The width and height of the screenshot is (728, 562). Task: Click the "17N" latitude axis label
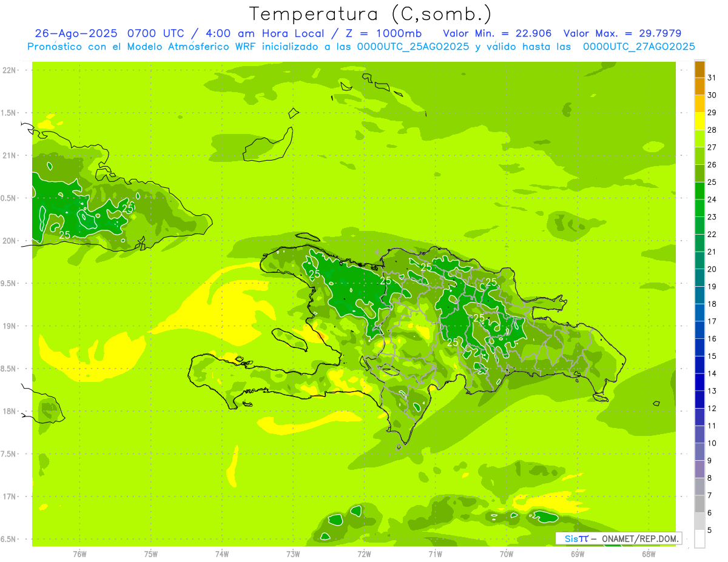pyautogui.click(x=8, y=497)
